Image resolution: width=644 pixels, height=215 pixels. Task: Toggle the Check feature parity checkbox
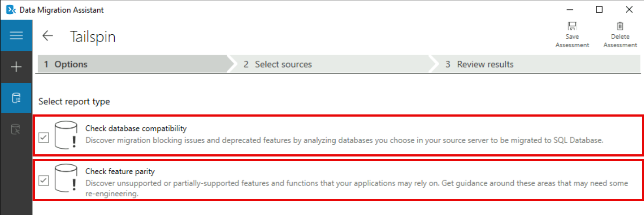(x=44, y=180)
